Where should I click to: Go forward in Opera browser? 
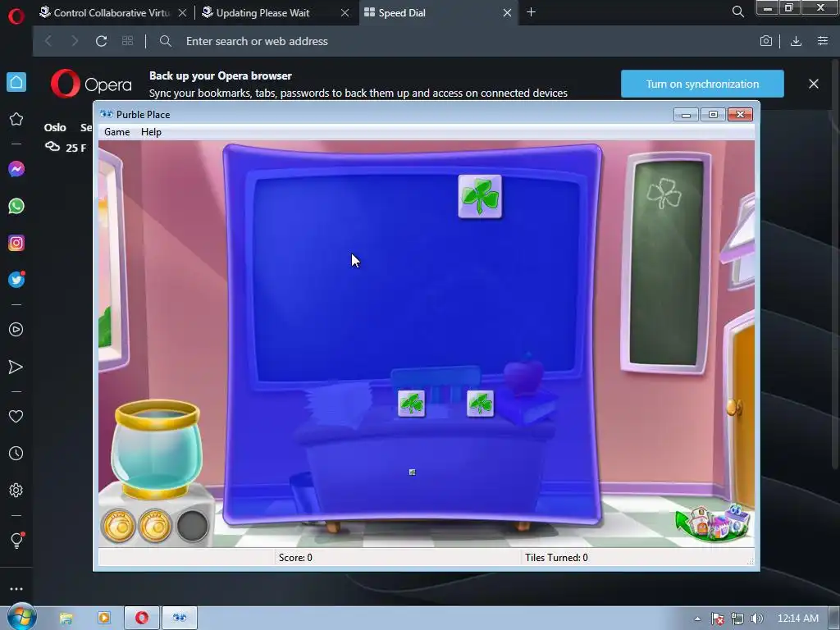[x=75, y=41]
